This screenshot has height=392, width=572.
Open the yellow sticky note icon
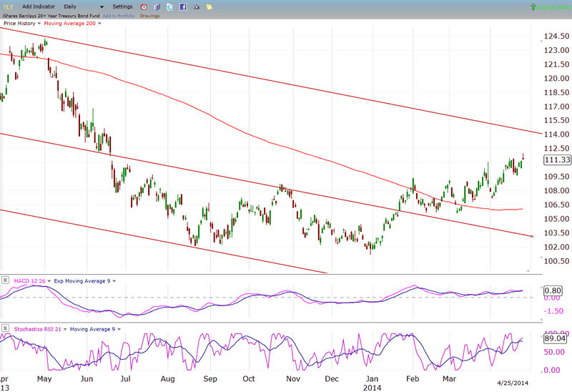click(209, 6)
